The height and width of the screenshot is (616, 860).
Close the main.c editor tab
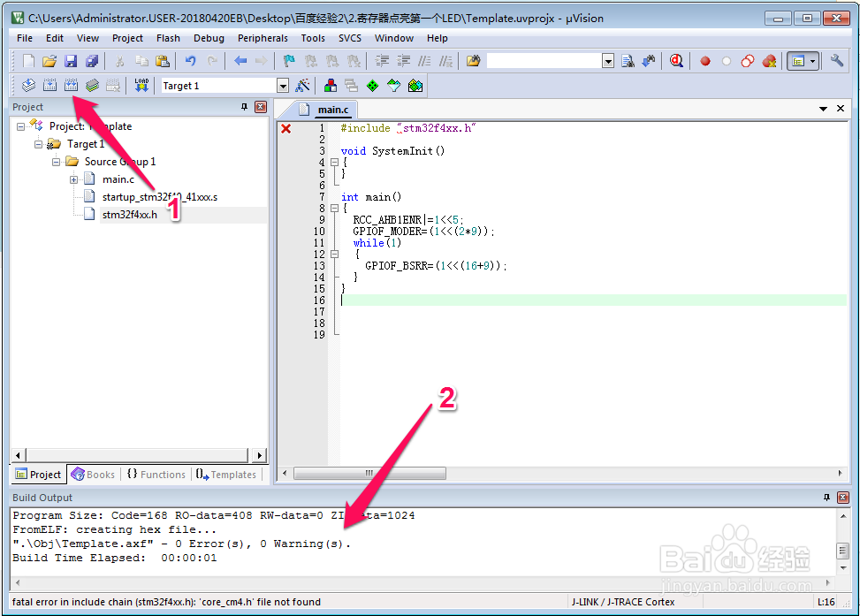[x=841, y=109]
